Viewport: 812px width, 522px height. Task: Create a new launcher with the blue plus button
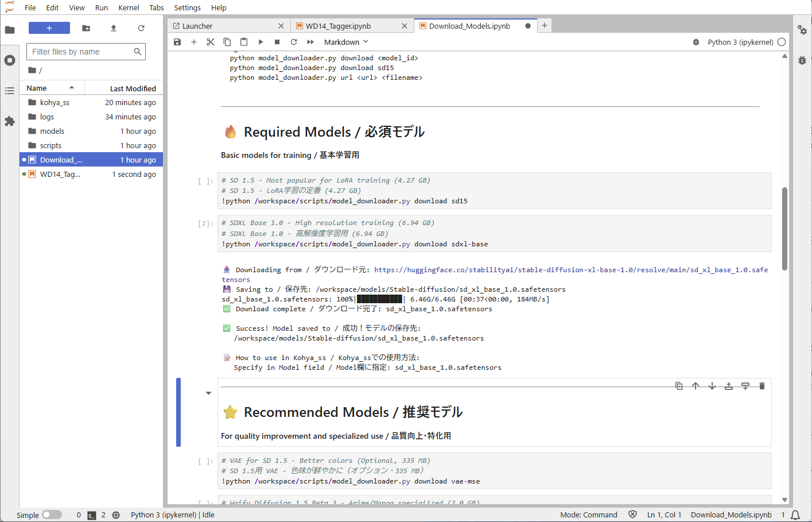pyautogui.click(x=49, y=28)
